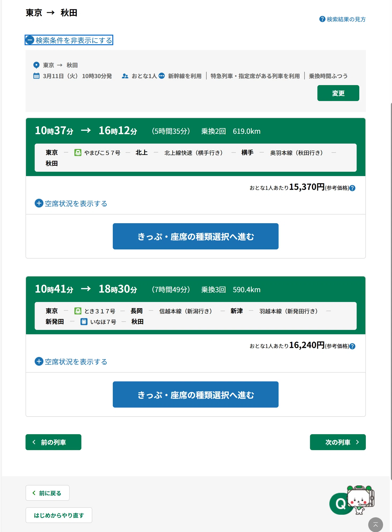Click the passengers icon beside おとな1人
This screenshot has width=392, height=532.
tap(125, 76)
